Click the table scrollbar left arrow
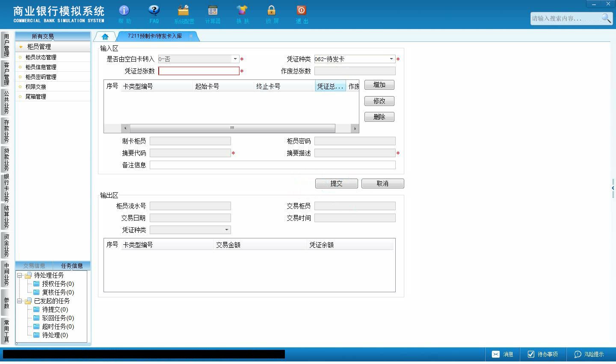The image size is (616, 364). (x=125, y=128)
